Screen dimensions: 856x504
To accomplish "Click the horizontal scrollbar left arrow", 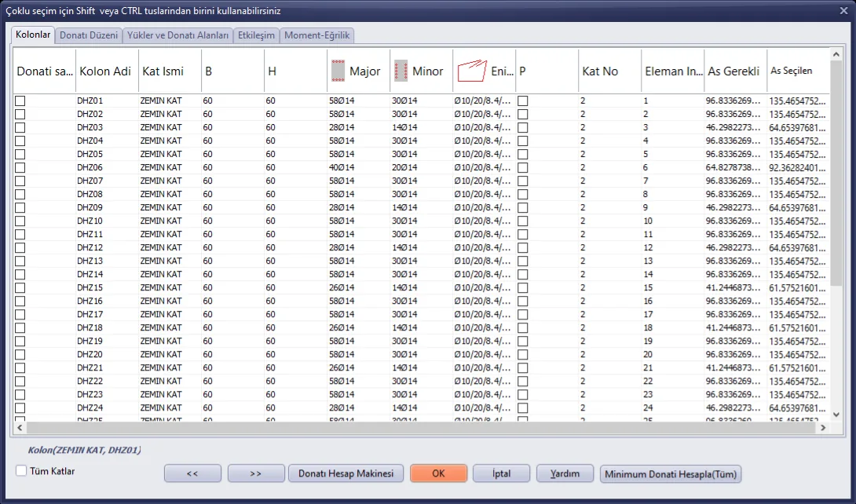I will pos(20,428).
